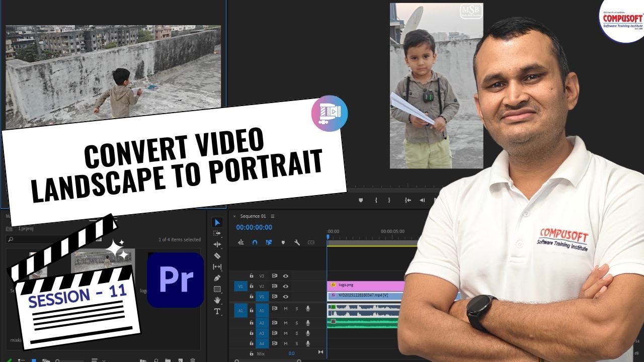Click Add Marker in the Program monitor

[x=360, y=200]
